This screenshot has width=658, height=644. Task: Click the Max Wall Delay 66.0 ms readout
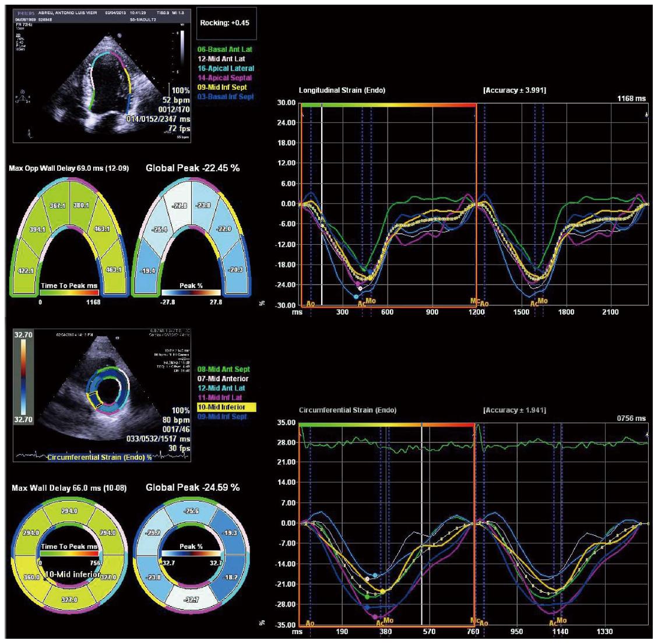69,488
